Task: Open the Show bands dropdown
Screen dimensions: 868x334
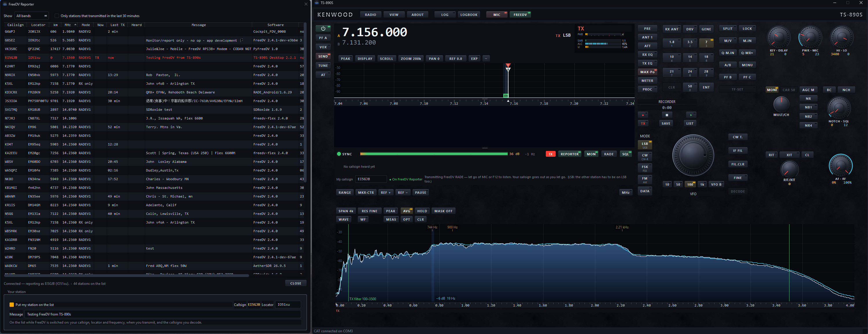Action: [32, 16]
